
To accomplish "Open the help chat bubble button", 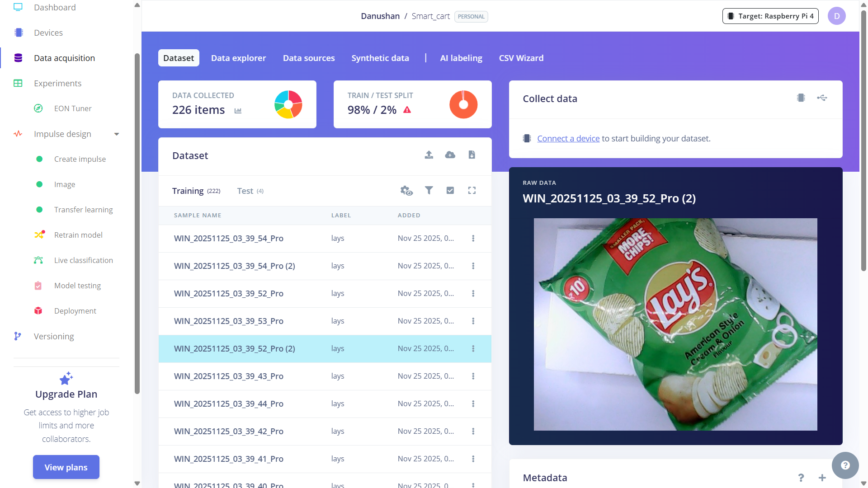I will coord(845,465).
